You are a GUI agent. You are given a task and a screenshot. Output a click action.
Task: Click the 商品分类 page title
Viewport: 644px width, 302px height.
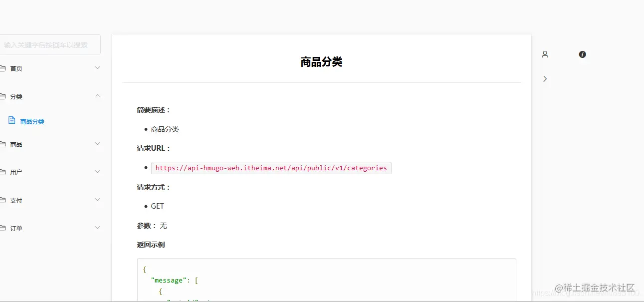click(321, 62)
